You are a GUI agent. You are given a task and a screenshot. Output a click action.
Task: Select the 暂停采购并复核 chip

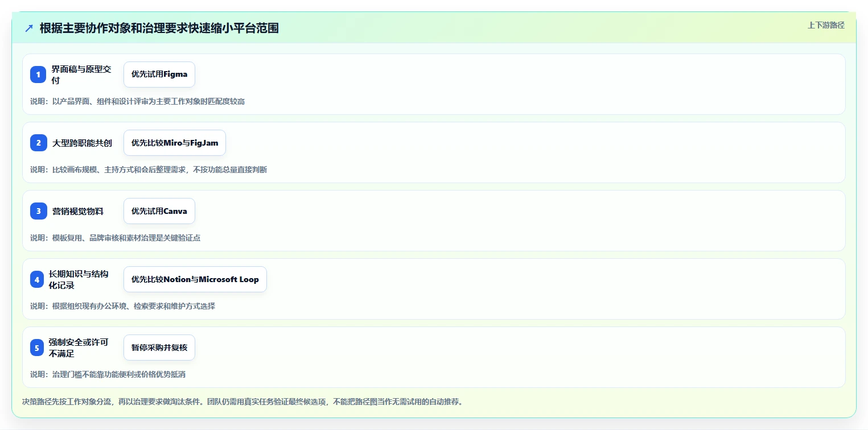(159, 348)
